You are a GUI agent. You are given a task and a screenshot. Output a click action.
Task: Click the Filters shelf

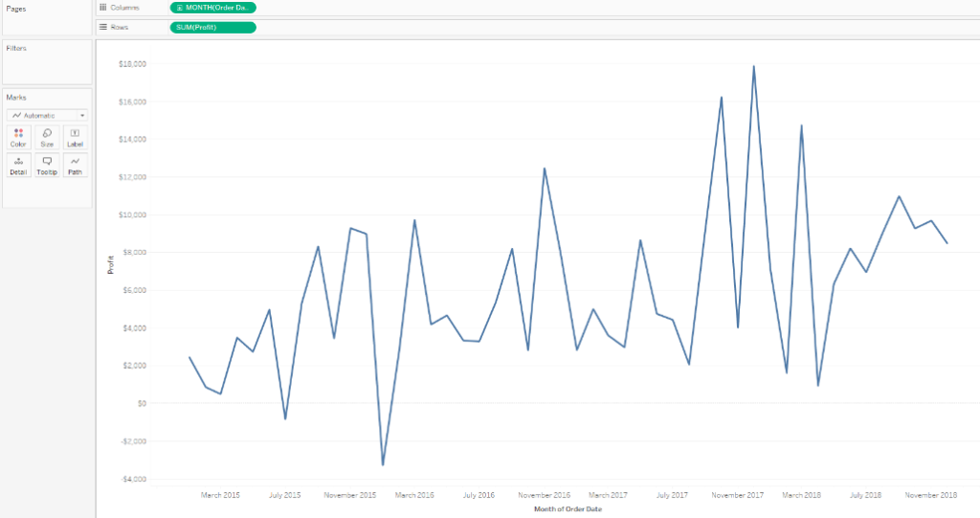tap(47, 62)
